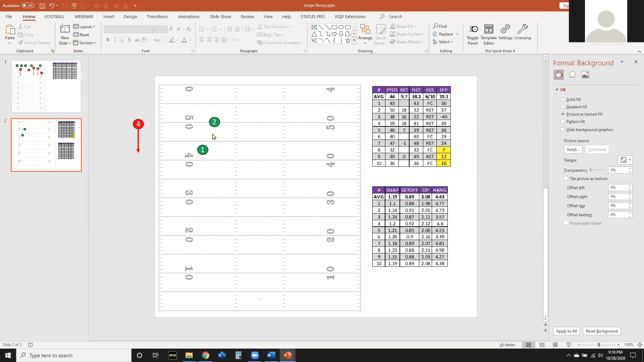The height and width of the screenshot is (362, 644).
Task: Select the Shape Effects tool
Action: pos(406,42)
